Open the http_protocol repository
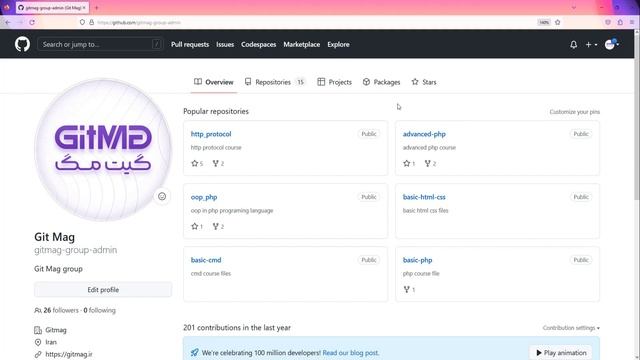Viewport: 640px width, 360px height. click(x=211, y=134)
